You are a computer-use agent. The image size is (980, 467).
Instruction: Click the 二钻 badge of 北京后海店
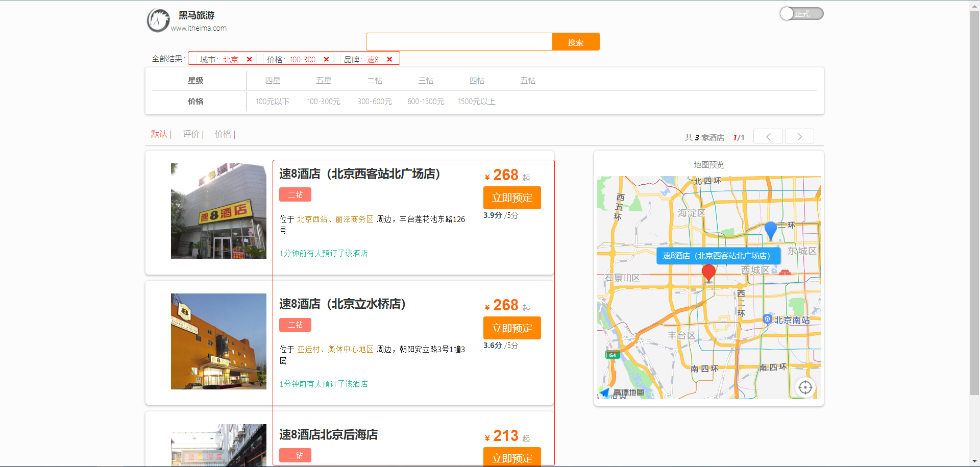click(295, 455)
